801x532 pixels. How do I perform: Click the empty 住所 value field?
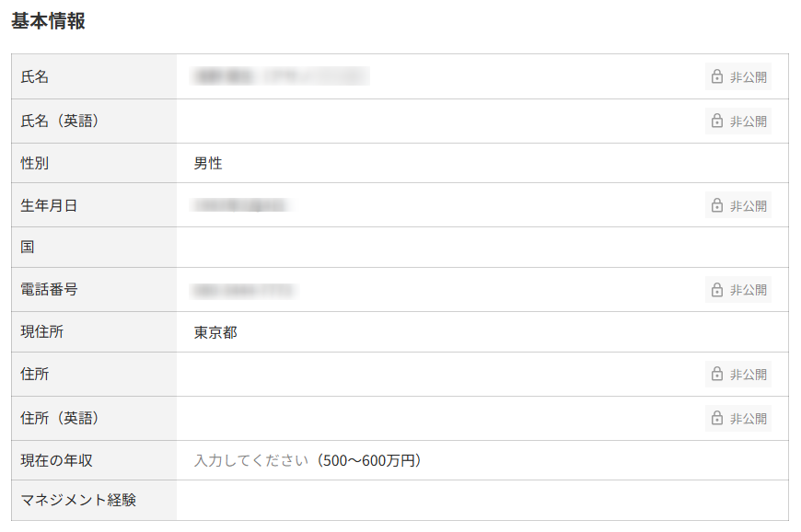click(433, 375)
